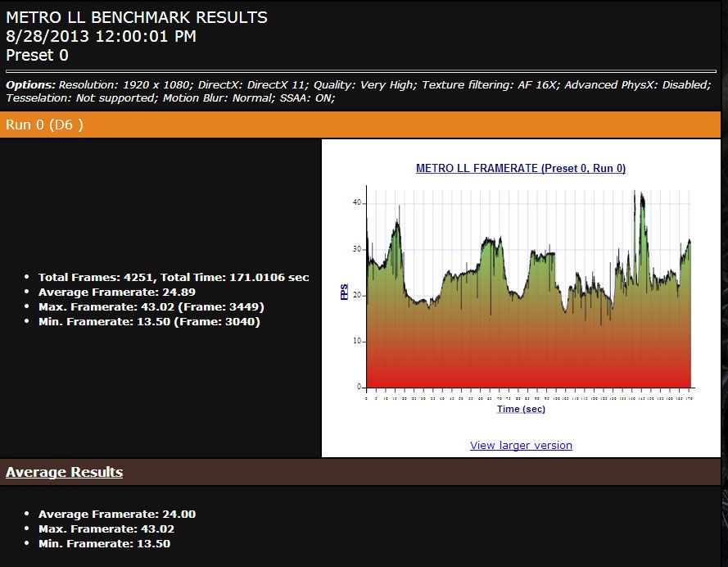Click the benchmark date '8/28/2013 12:00:01 PM'
Viewport: 728px width, 567px height.
[x=101, y=36]
